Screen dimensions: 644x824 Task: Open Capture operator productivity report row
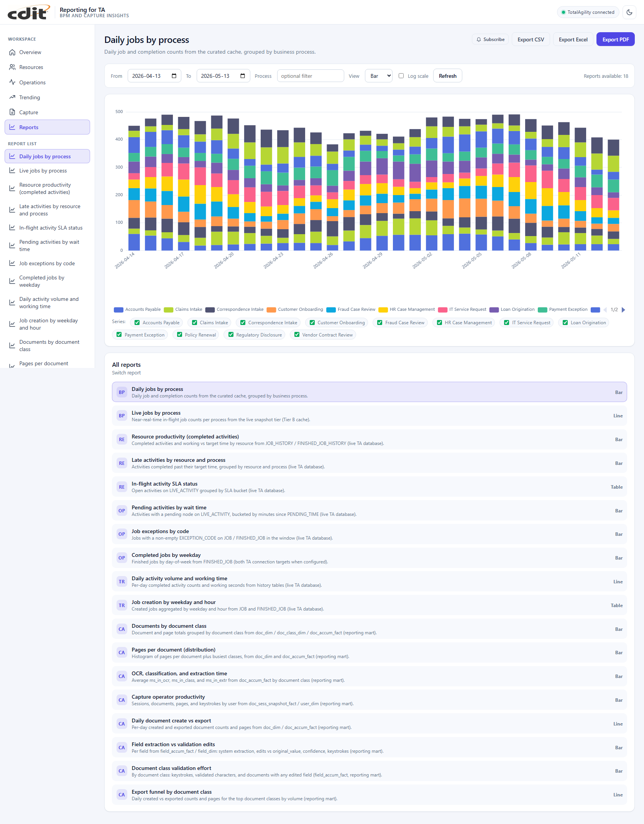click(x=369, y=700)
